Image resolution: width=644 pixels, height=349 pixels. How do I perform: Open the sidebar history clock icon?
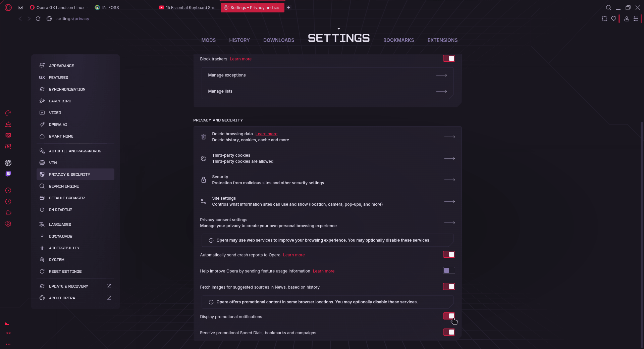[x=8, y=202]
